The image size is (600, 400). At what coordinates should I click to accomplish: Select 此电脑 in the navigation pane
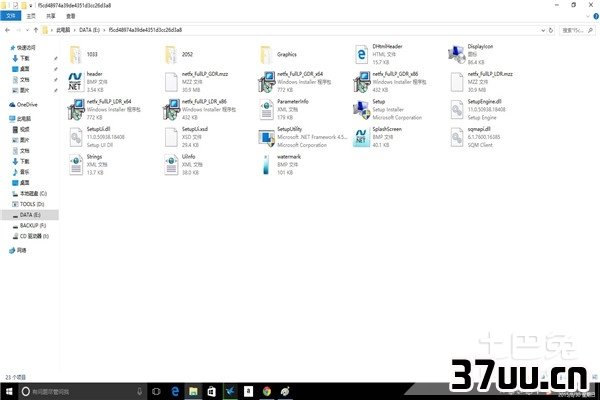[24, 119]
